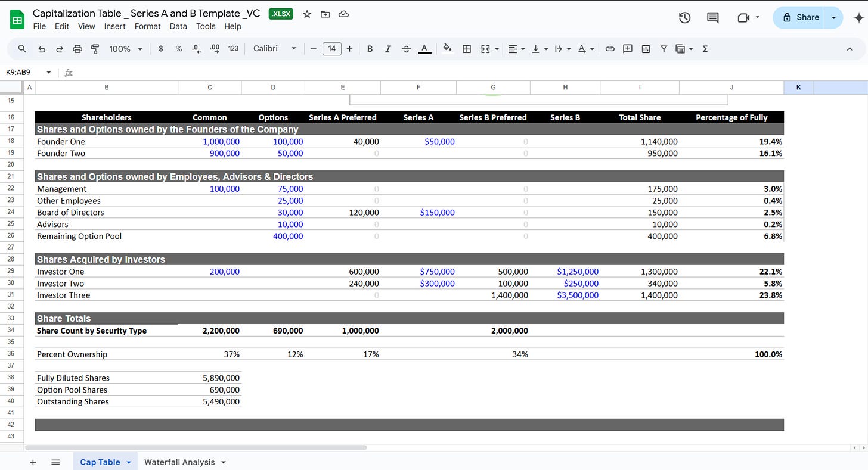Open the fill color picker
Viewport: 868px width, 470px height.
tap(448, 49)
